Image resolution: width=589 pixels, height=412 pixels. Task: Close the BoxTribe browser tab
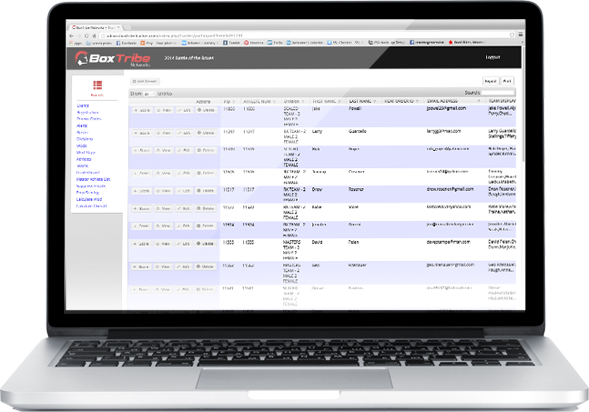118,27
